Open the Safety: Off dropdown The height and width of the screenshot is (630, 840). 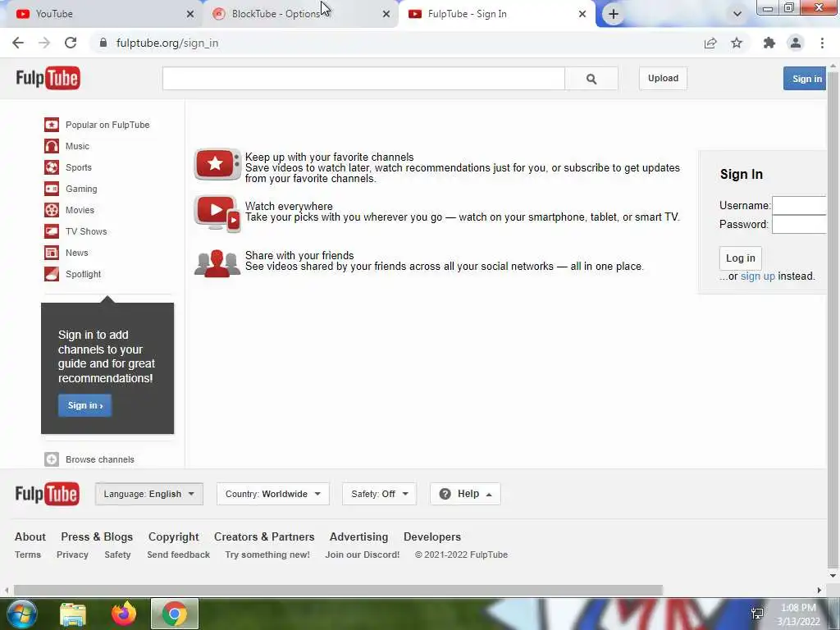[x=379, y=494]
